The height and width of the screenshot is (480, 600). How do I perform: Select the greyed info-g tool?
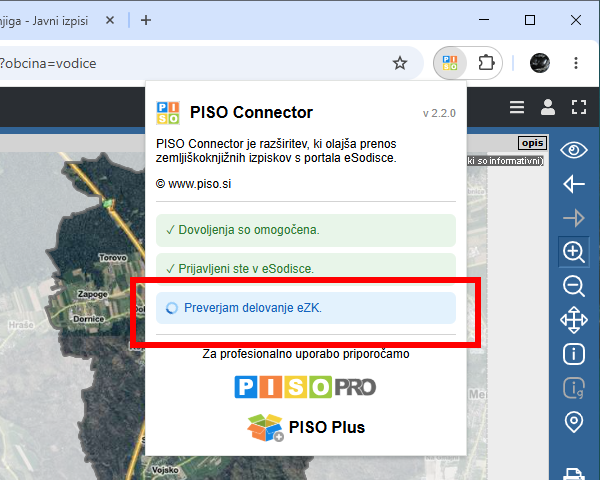pyautogui.click(x=574, y=388)
